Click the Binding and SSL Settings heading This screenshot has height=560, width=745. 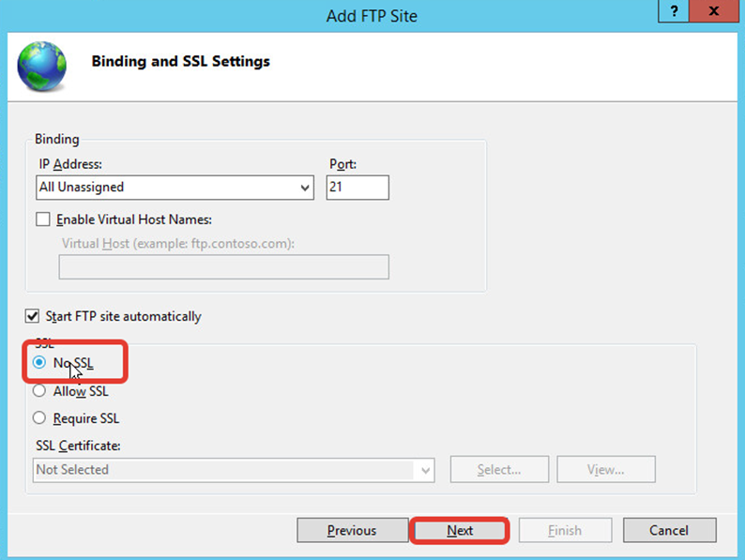pos(180,61)
